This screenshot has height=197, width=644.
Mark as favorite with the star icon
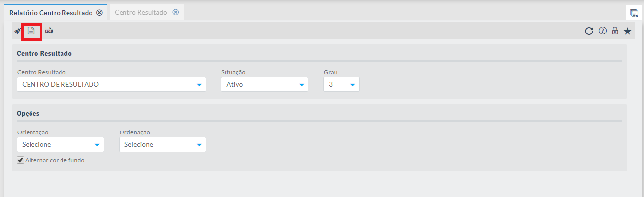tap(627, 31)
